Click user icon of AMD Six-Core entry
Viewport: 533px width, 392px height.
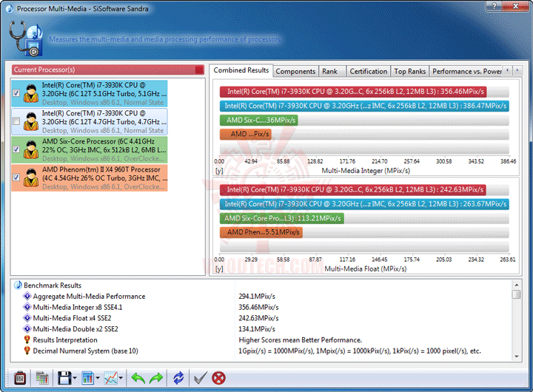point(31,149)
